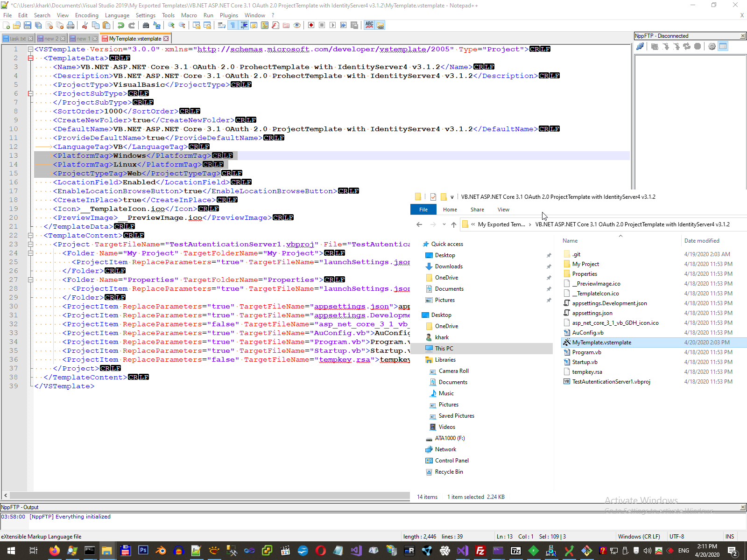Go back with Explorer back arrow
This screenshot has height=560, width=747.
pos(419,224)
